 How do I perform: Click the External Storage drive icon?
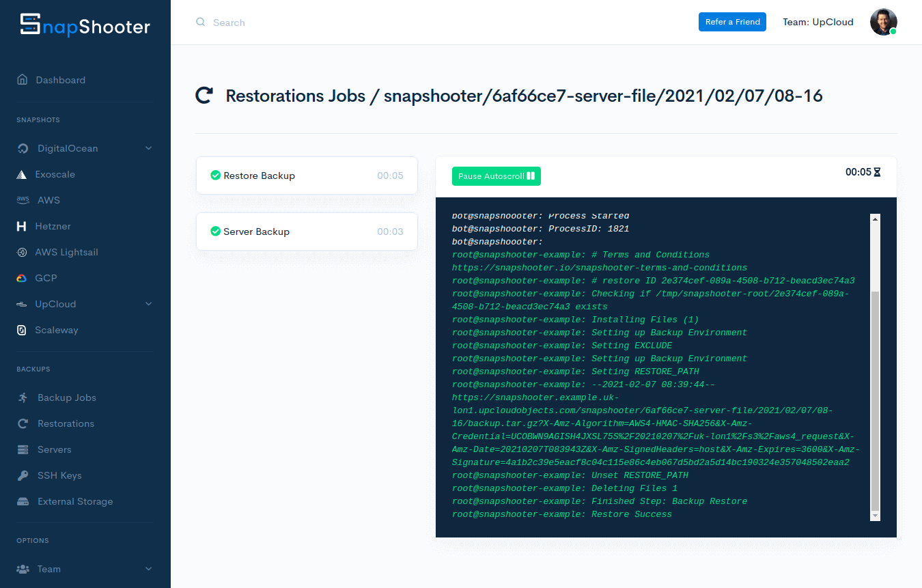coord(23,502)
